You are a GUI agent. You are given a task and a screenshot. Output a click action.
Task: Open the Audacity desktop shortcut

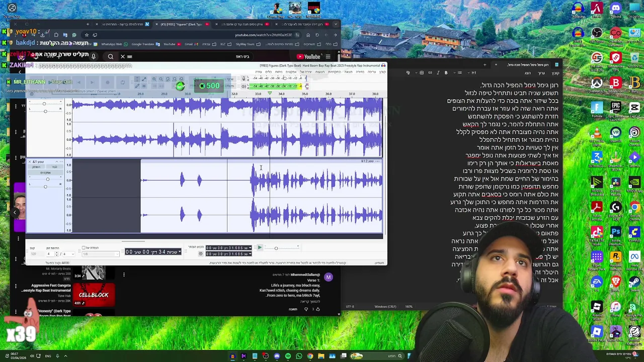(578, 9)
